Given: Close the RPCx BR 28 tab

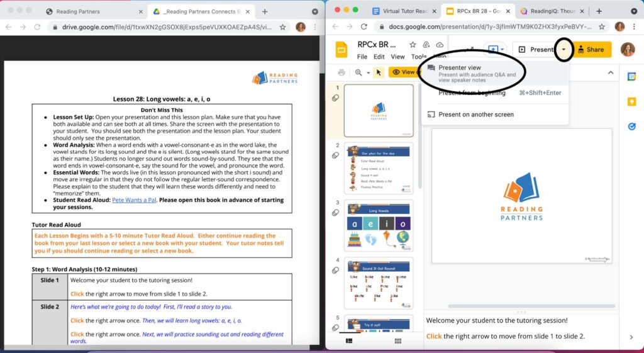Looking at the screenshot, I should (508, 11).
